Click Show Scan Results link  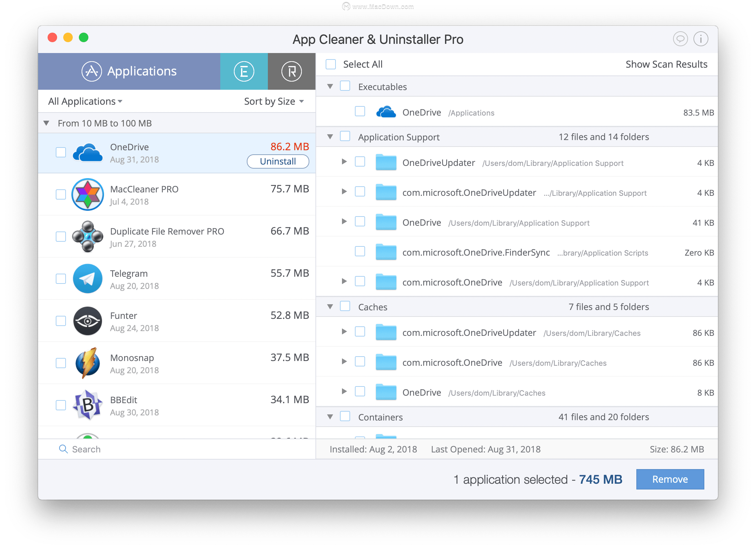[x=666, y=64]
